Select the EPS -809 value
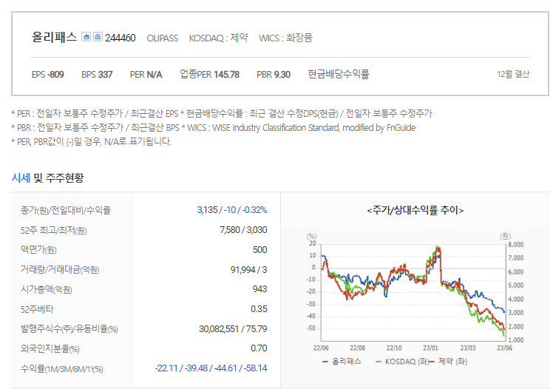Image resolution: width=553 pixels, height=392 pixels. 47,75
